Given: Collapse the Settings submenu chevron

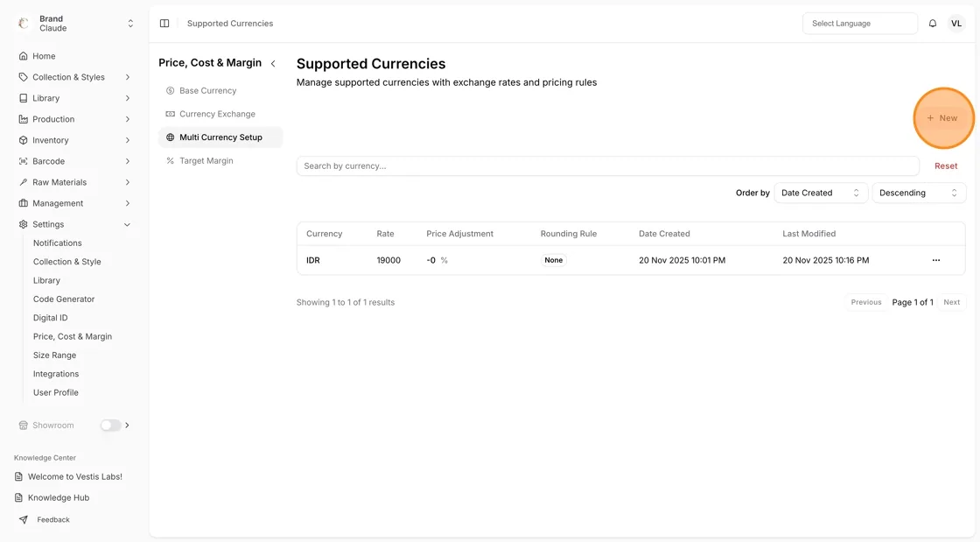Looking at the screenshot, I should (x=128, y=224).
